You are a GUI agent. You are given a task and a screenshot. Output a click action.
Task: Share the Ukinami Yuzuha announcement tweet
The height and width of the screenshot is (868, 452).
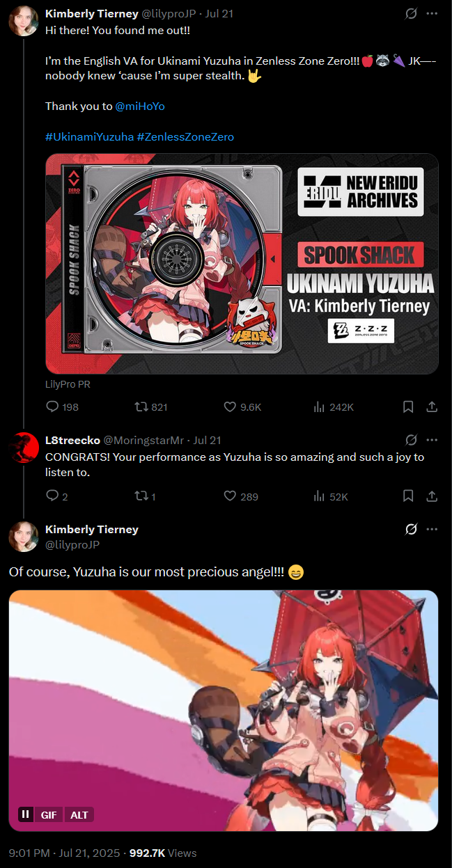pyautogui.click(x=431, y=407)
